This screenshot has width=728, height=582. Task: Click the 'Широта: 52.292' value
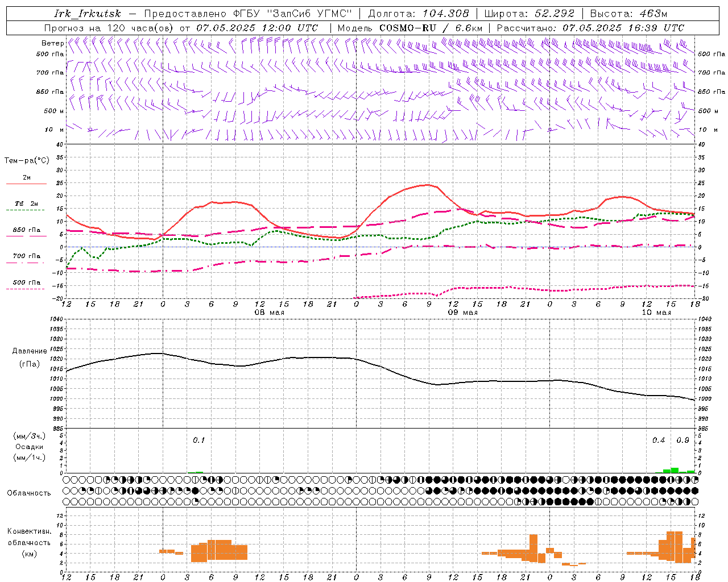(x=530, y=14)
